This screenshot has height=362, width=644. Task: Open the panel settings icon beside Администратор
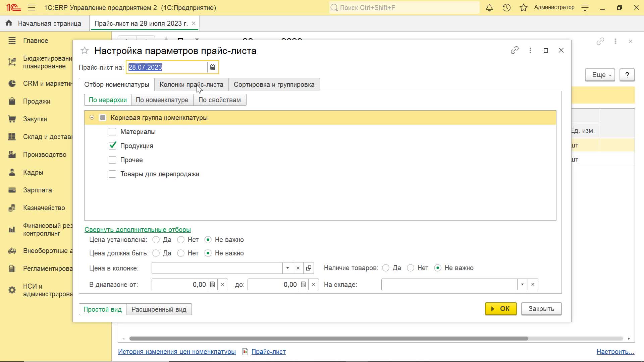click(x=585, y=8)
